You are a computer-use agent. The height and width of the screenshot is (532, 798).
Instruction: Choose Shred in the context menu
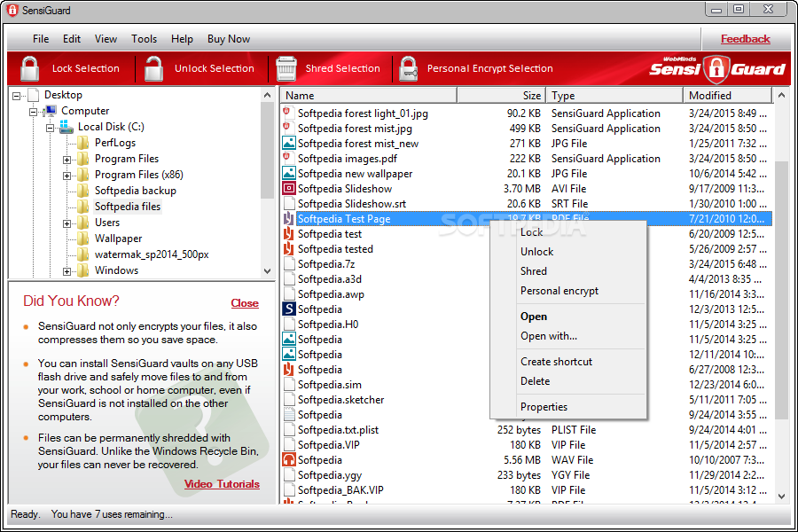568,271
